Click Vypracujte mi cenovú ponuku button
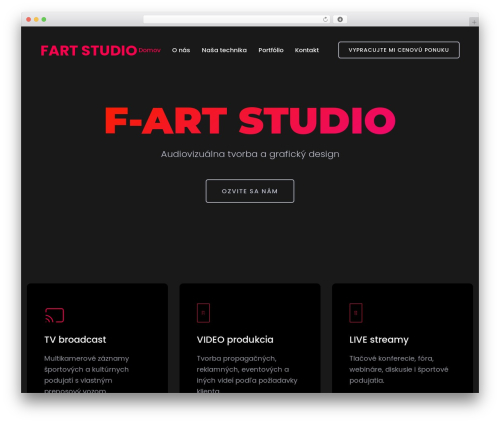The height and width of the screenshot is (423, 500). (x=399, y=50)
